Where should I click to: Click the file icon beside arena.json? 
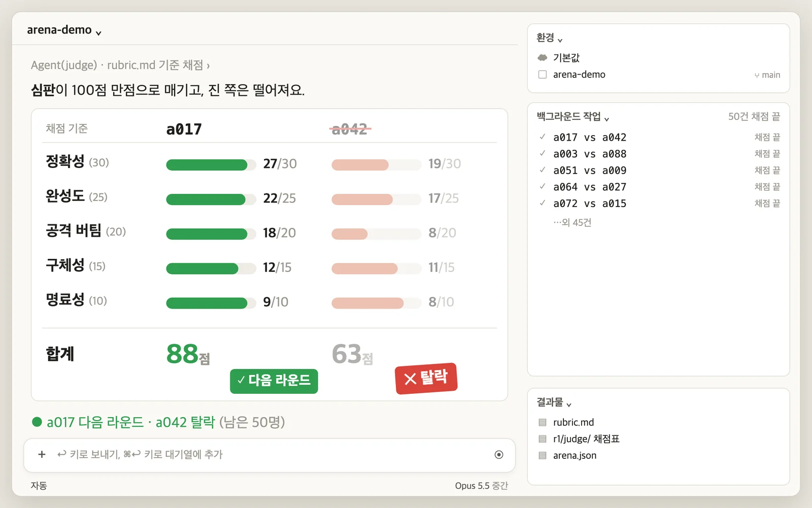click(x=543, y=455)
